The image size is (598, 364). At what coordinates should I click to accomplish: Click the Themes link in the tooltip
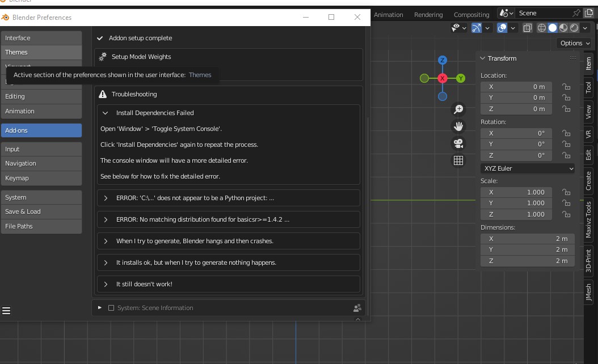[x=200, y=74]
